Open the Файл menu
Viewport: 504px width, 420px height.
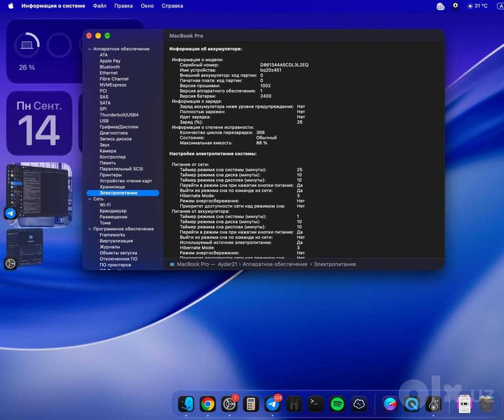tap(100, 6)
